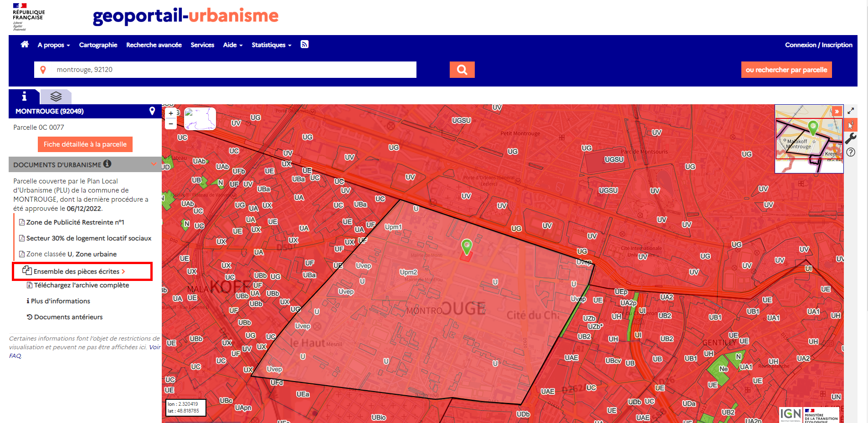Open Zone classée U, Zone urbaine document
Viewport: 868px width, 423px height.
68,254
